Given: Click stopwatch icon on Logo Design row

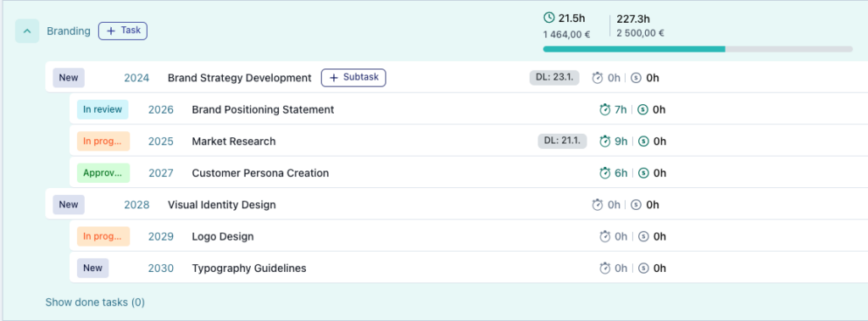Looking at the screenshot, I should point(605,236).
